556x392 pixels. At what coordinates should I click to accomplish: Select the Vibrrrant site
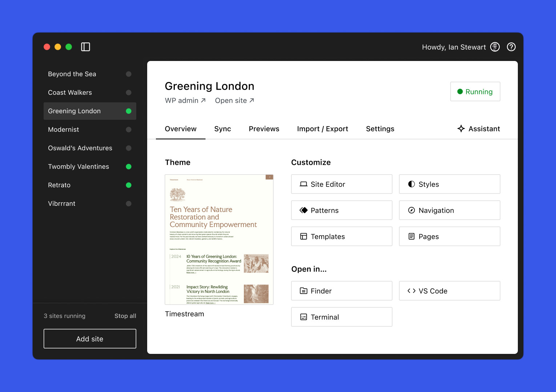(90, 204)
